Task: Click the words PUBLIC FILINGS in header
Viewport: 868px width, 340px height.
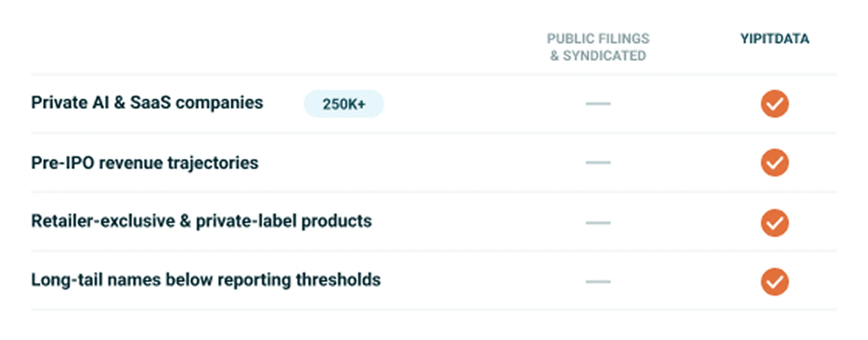Action: click(x=598, y=39)
